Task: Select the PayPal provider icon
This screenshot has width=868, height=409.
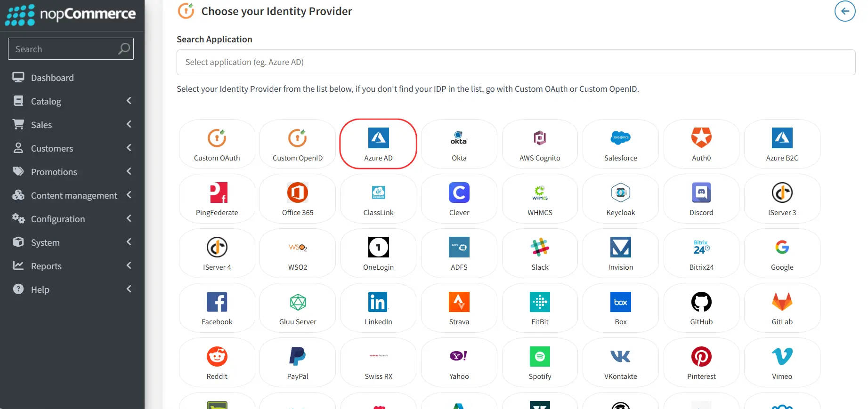Action: click(x=298, y=356)
